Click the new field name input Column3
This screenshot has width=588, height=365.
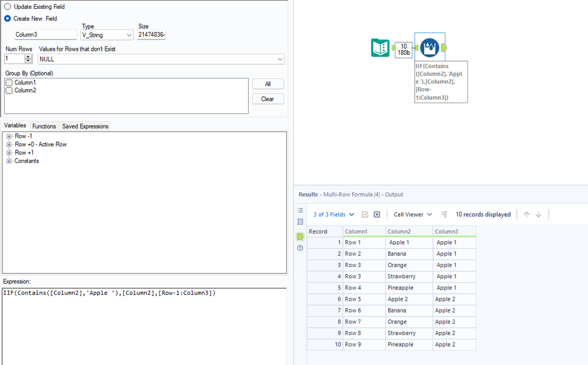coord(45,35)
